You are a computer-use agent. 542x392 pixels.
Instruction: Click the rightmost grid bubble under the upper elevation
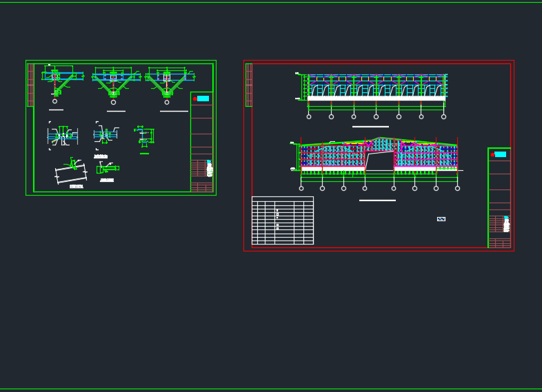(x=444, y=116)
